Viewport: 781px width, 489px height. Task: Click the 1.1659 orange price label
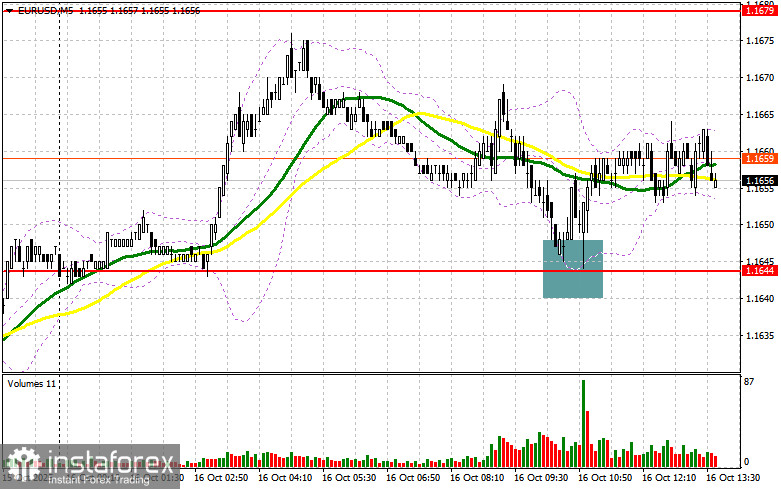point(761,158)
